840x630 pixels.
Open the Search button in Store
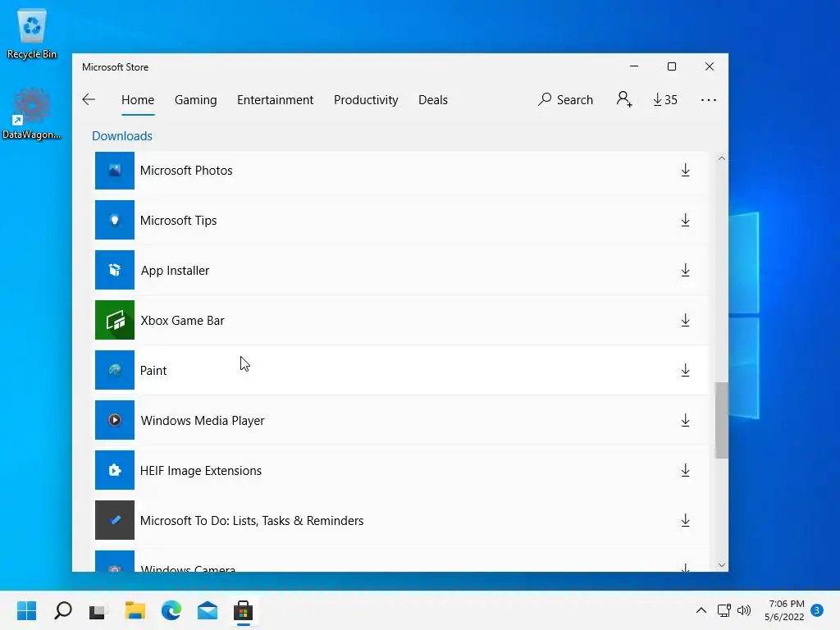pos(566,99)
